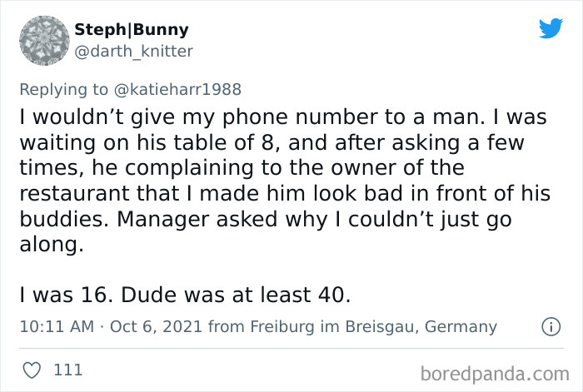Click the 111 likes count
The height and width of the screenshot is (392, 583).
pyautogui.click(x=67, y=370)
